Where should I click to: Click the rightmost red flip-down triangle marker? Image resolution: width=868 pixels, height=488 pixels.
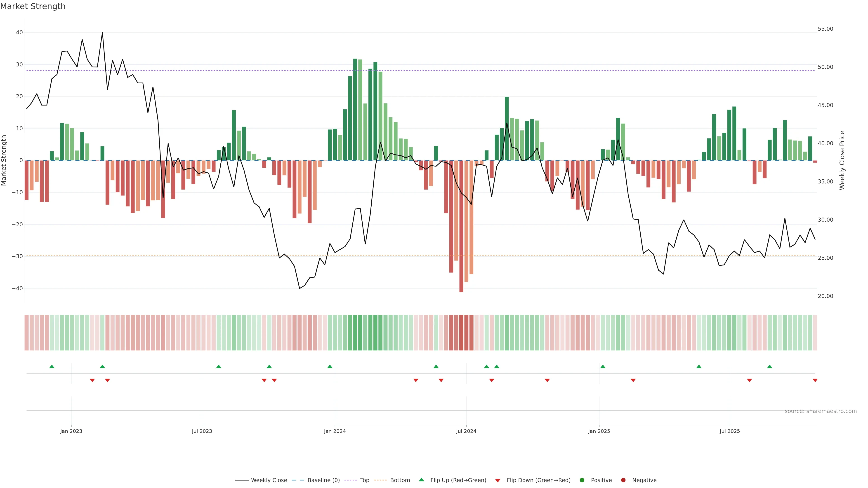815,380
